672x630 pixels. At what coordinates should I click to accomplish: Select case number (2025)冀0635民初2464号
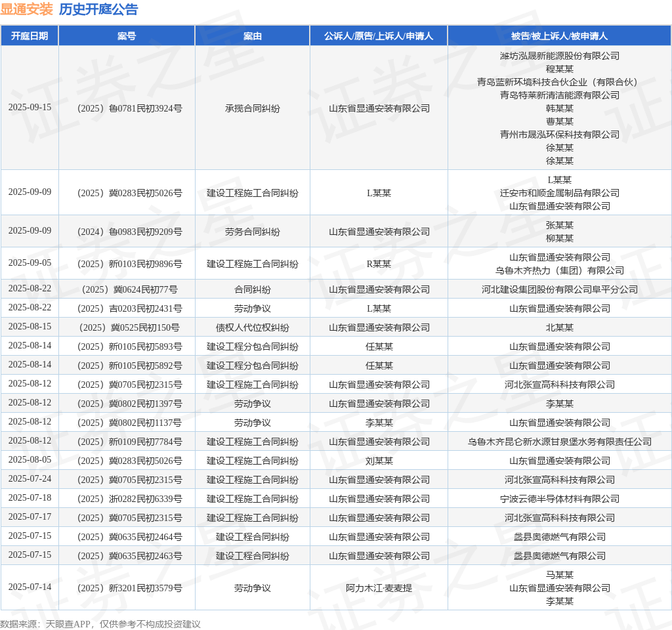pyautogui.click(x=130, y=537)
